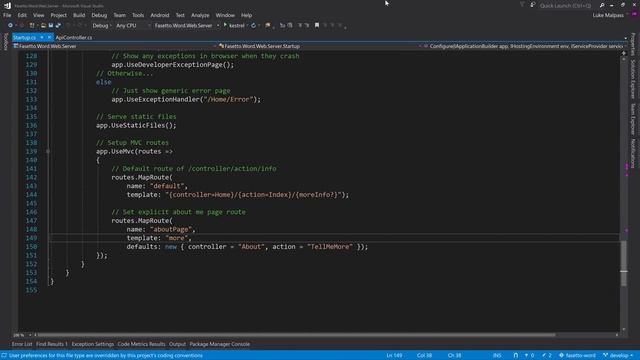This screenshot has height=360, width=640.
Task: Click line 150 defaults code text
Action: (x=247, y=247)
